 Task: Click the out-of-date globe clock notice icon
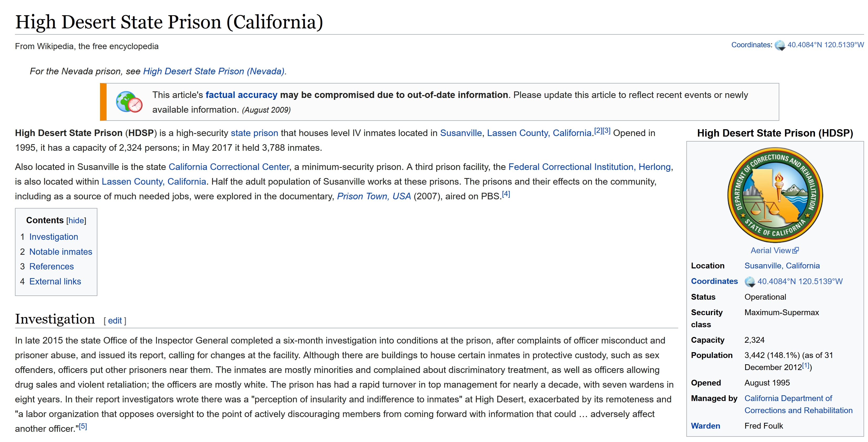(129, 102)
